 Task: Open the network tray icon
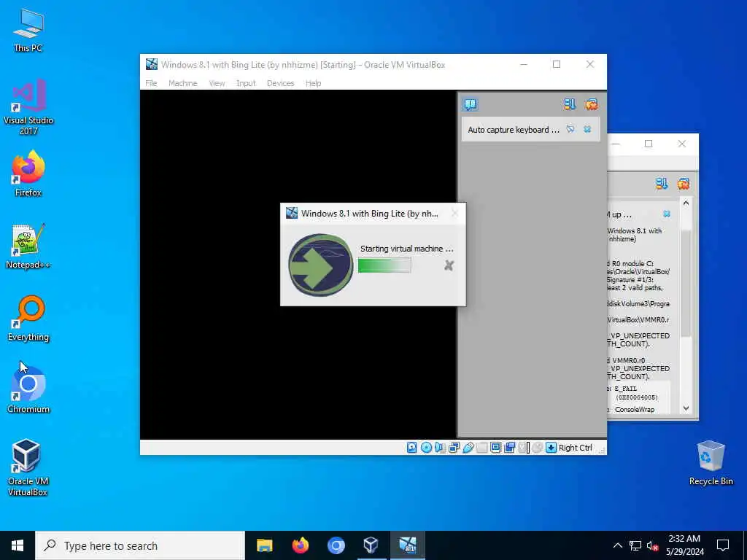[635, 545]
